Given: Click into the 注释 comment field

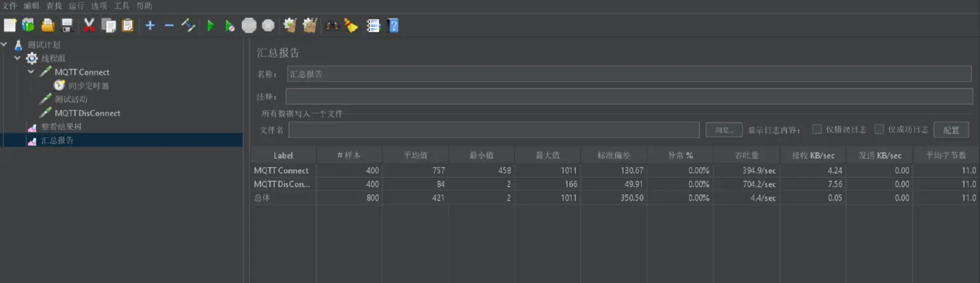Looking at the screenshot, I should click(x=629, y=96).
